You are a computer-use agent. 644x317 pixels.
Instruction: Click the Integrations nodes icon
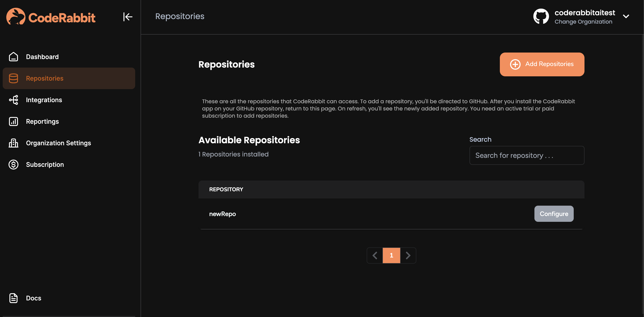[13, 100]
